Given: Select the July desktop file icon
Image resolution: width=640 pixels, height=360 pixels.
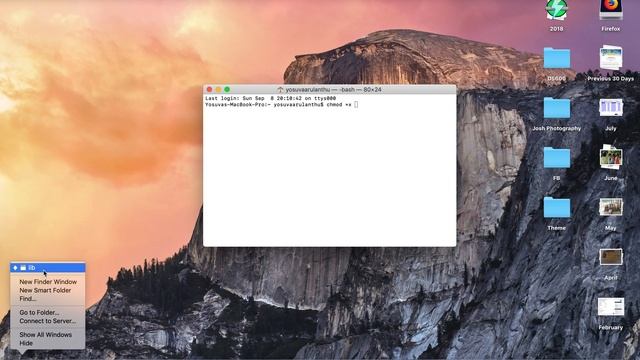Looking at the screenshot, I should click(x=611, y=108).
